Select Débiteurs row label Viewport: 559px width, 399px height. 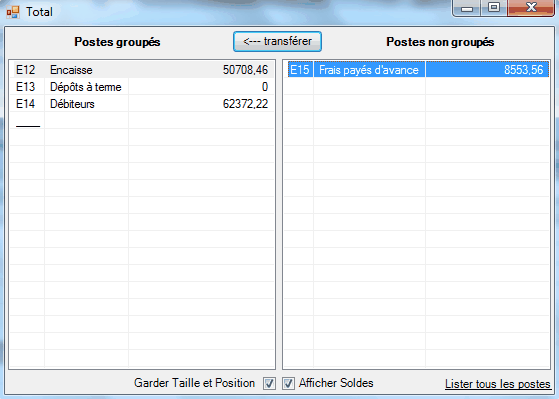pyautogui.click(x=72, y=104)
